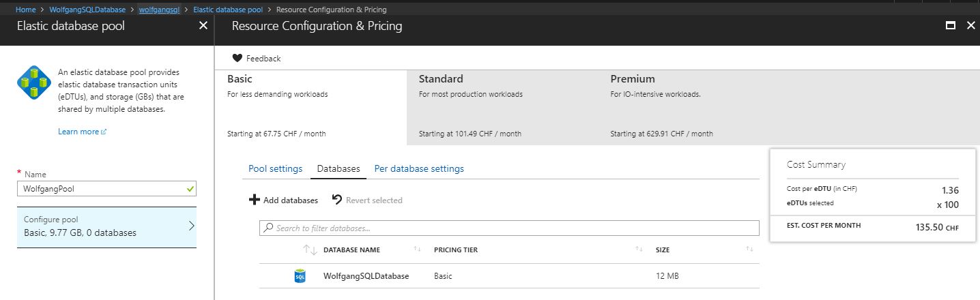Open Per database settings tab

click(x=419, y=168)
